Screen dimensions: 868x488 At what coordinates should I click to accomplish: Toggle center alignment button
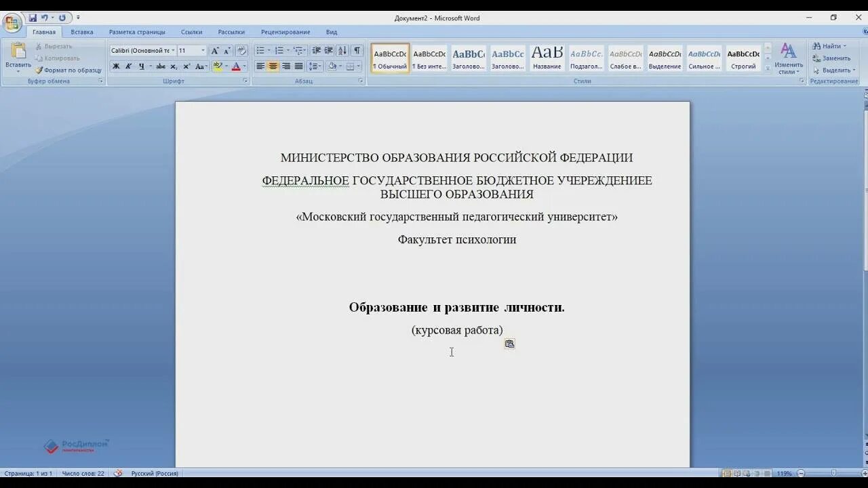point(273,66)
